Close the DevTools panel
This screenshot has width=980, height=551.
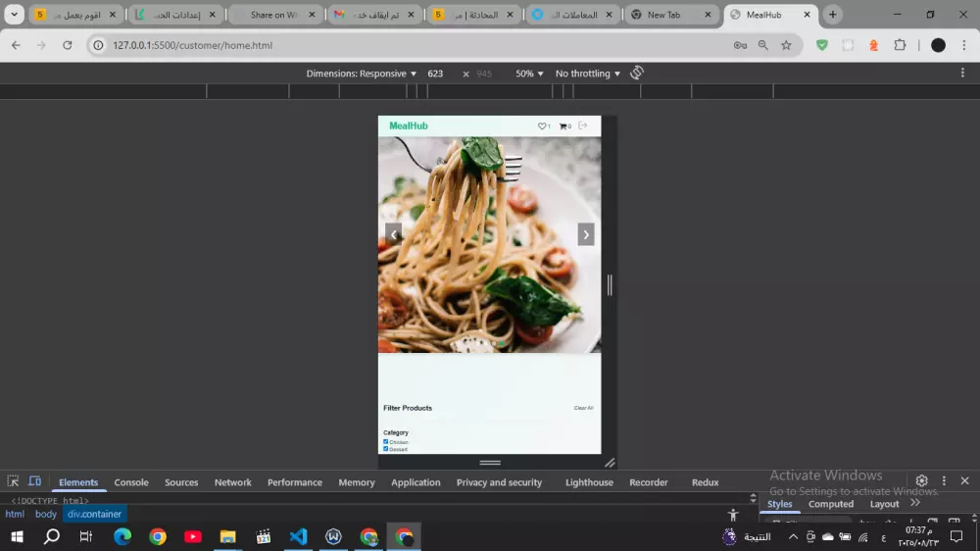click(x=964, y=480)
